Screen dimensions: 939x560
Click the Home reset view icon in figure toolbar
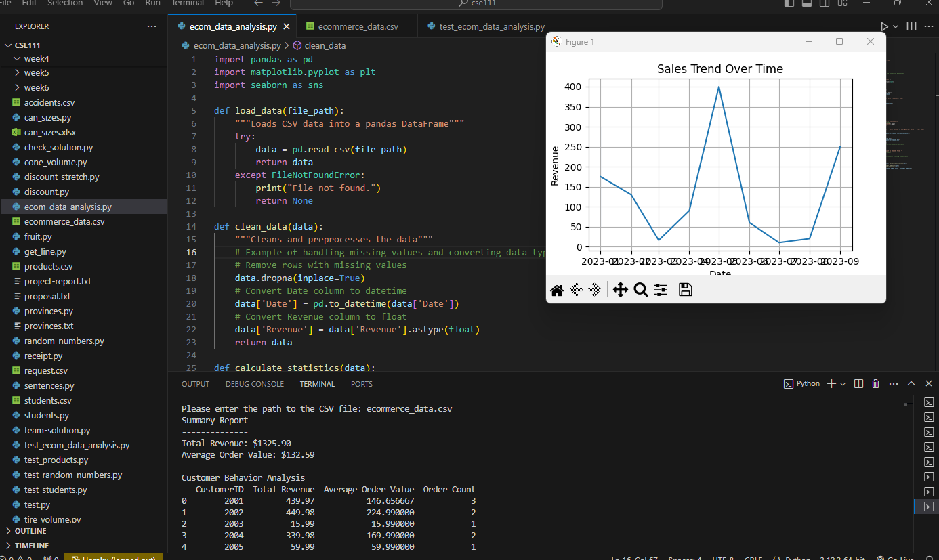pos(557,290)
